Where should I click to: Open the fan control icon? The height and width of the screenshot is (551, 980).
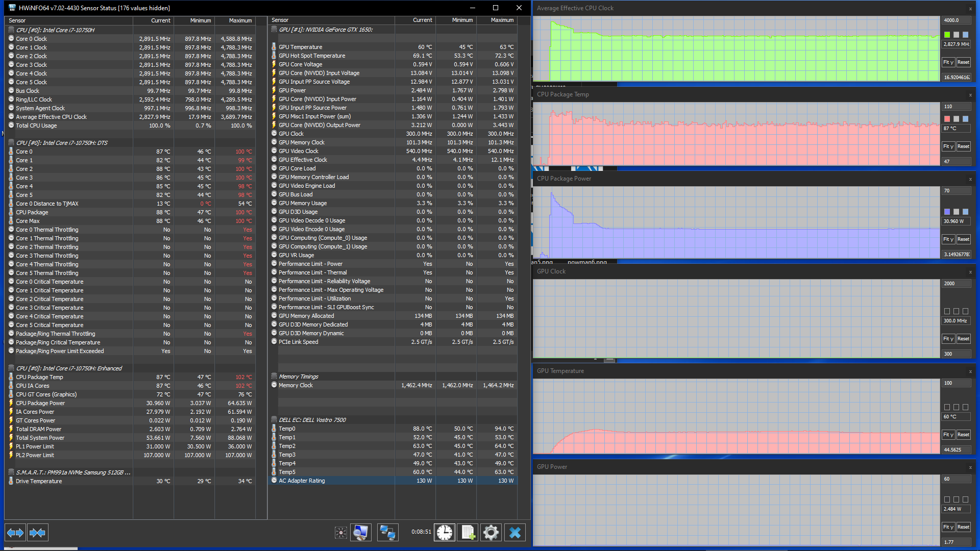[340, 533]
